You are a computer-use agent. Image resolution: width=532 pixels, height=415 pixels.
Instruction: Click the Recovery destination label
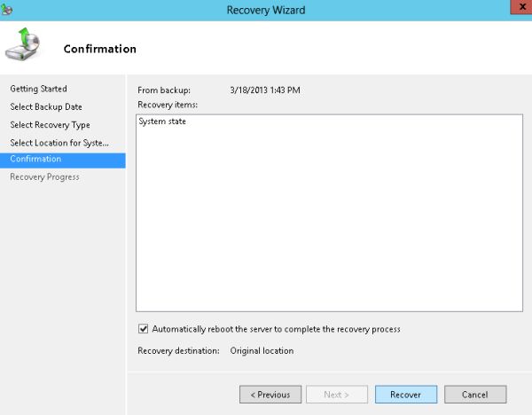[x=178, y=350]
